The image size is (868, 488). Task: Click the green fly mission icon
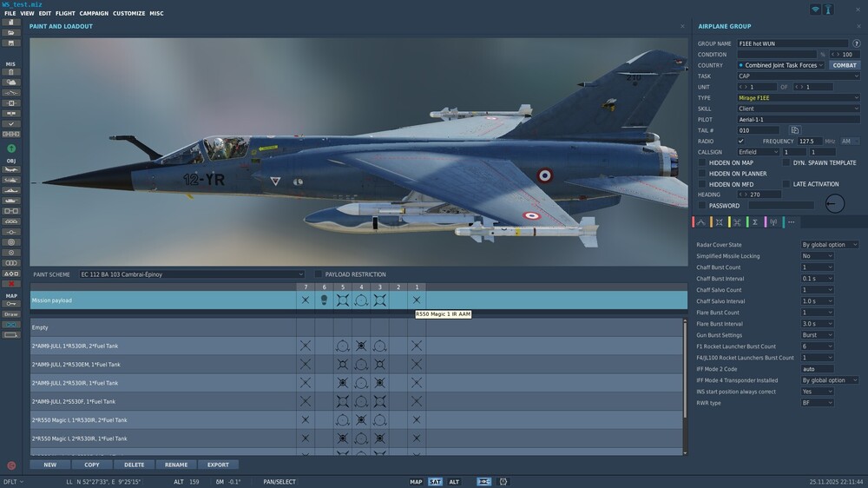[11, 148]
